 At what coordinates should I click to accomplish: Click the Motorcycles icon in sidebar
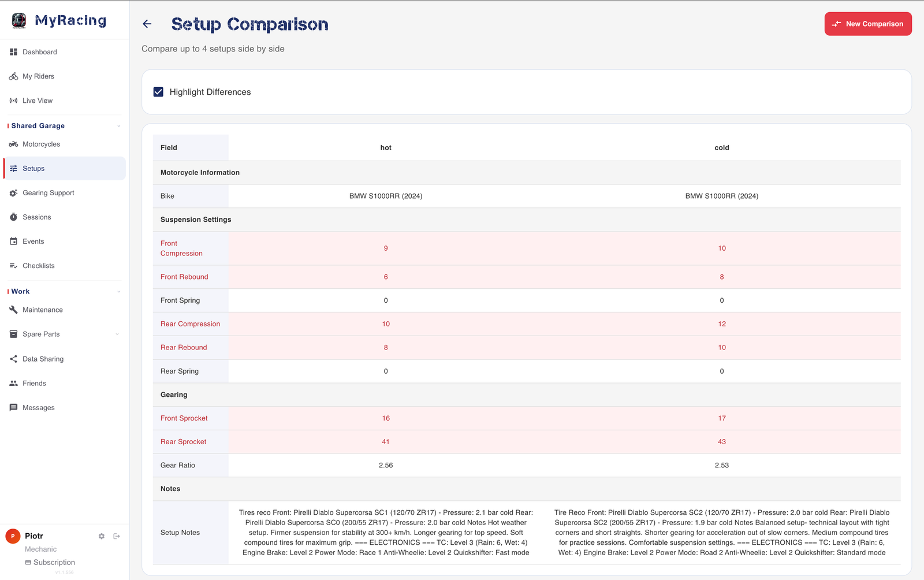[13, 144]
